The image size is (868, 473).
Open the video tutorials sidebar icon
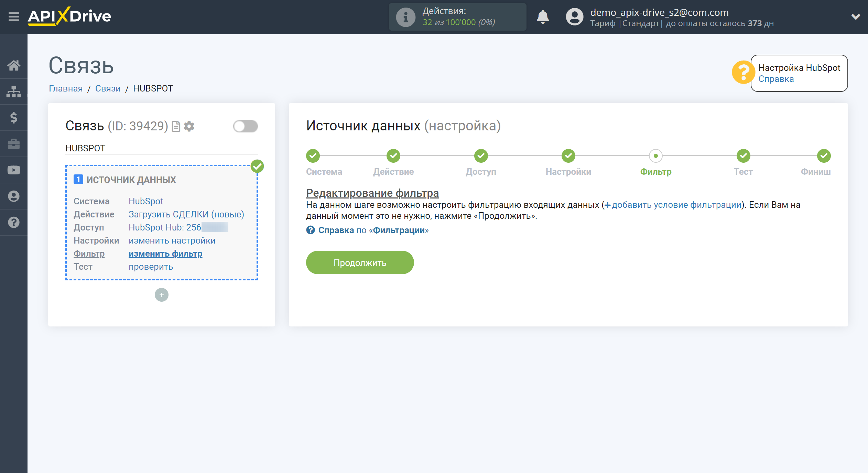14,170
